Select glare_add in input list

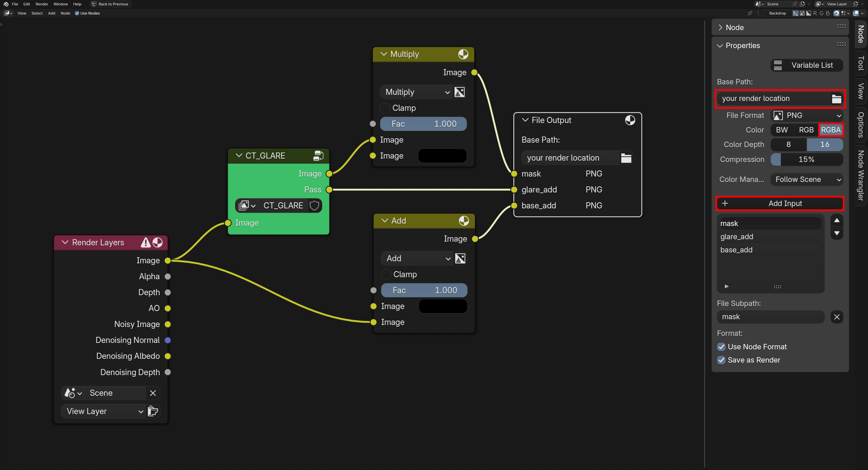(736, 237)
